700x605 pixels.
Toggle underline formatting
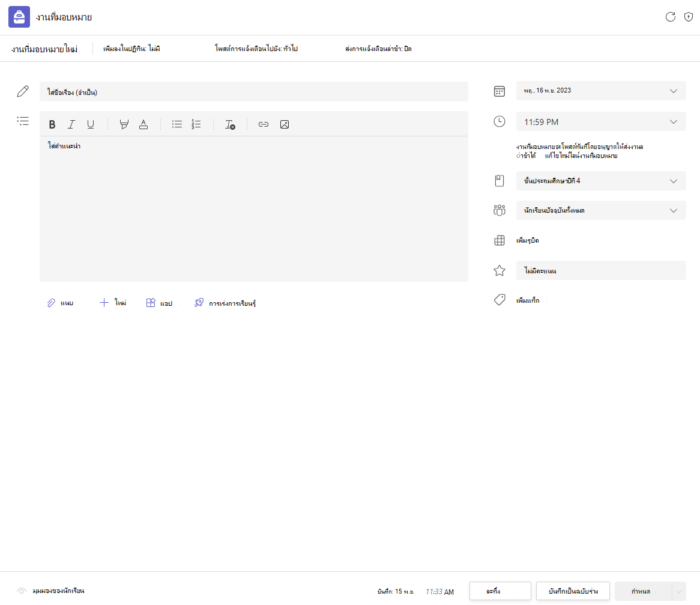[91, 124]
